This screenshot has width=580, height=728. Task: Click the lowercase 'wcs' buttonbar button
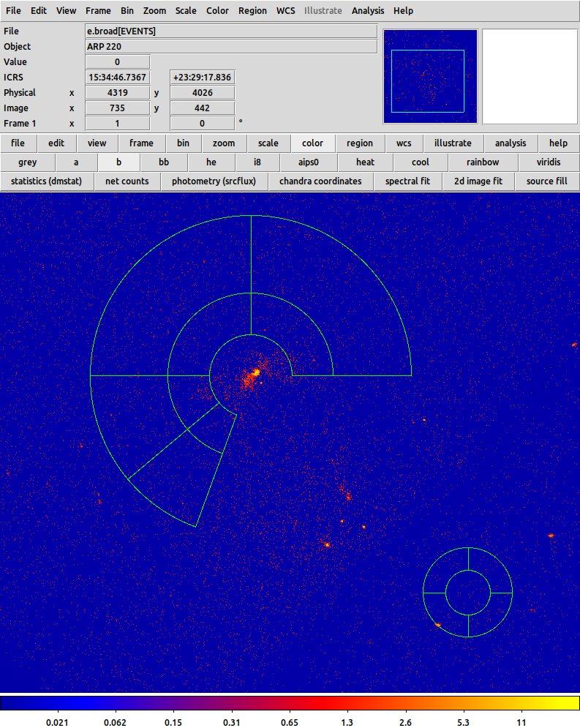click(x=404, y=143)
